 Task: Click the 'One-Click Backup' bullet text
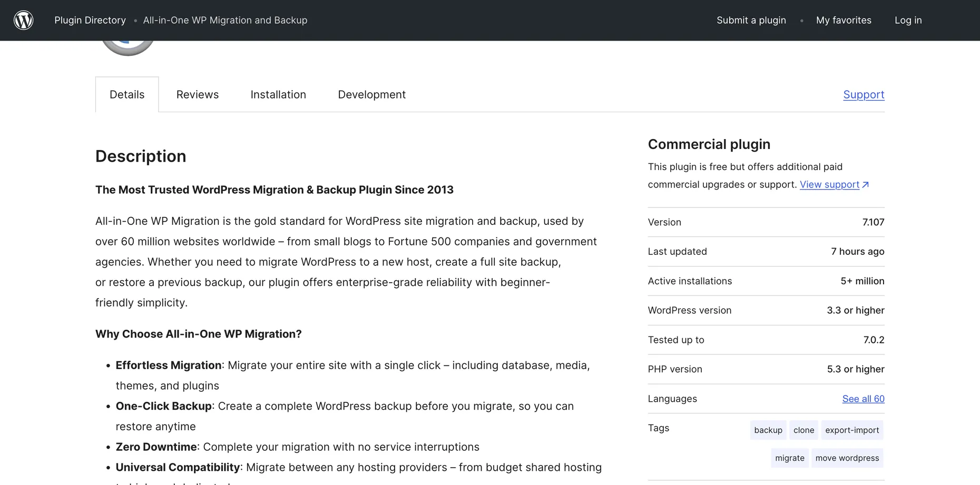pyautogui.click(x=164, y=406)
